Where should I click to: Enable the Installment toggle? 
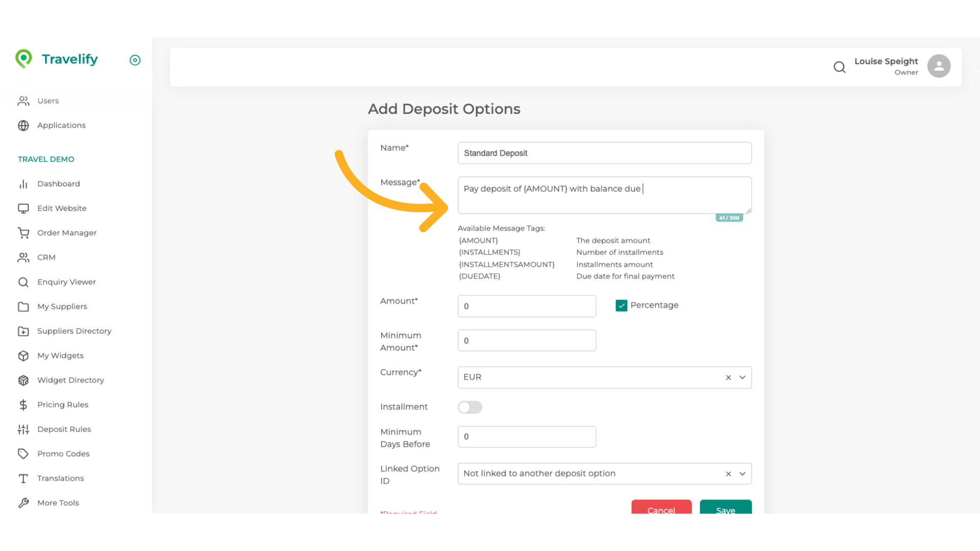coord(470,407)
